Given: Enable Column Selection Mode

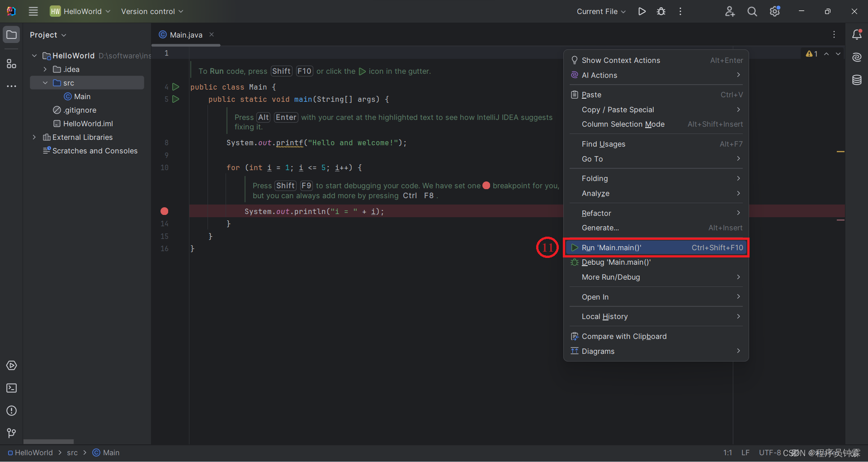Looking at the screenshot, I should [656, 124].
